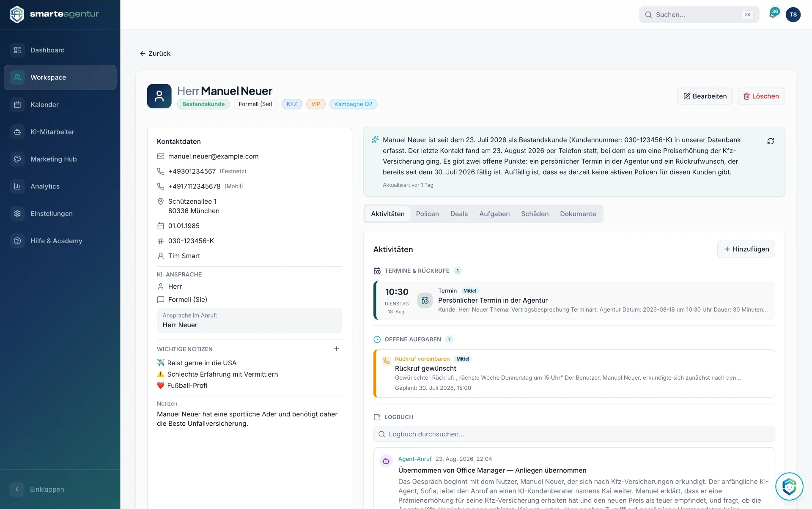Open KI-Mitarbeiter in the sidebar
This screenshot has width=812, height=509.
tap(60, 132)
